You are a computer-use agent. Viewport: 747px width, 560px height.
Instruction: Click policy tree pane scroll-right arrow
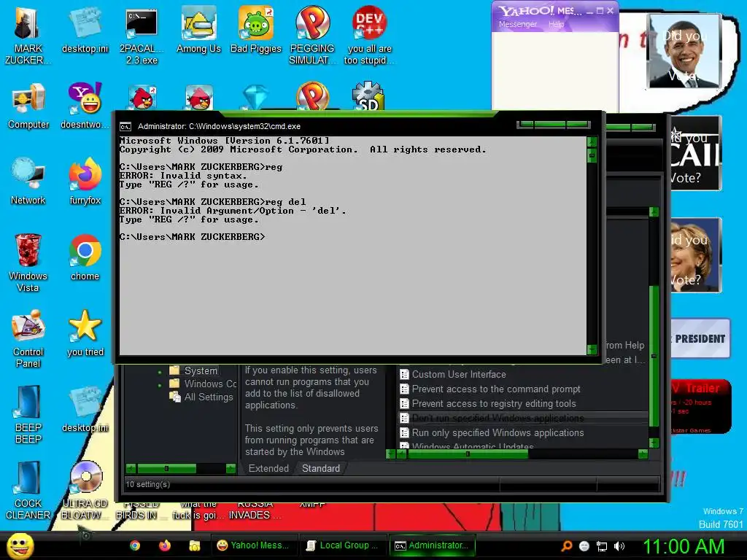point(231,469)
